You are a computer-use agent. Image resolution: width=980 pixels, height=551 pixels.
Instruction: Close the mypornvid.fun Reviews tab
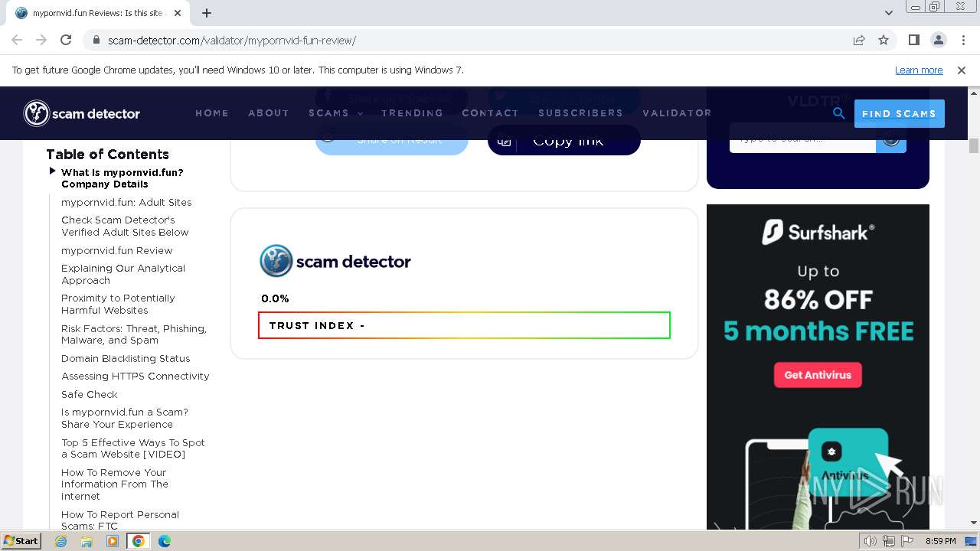(x=178, y=13)
